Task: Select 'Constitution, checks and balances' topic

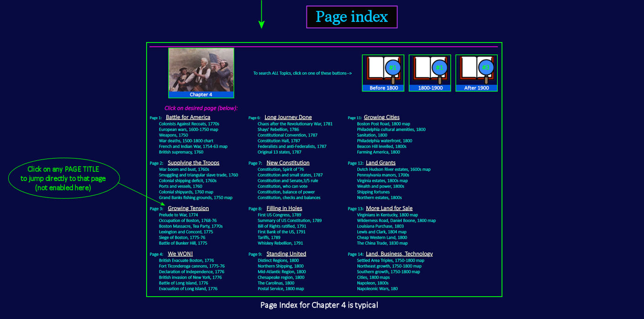Action: pos(289,198)
